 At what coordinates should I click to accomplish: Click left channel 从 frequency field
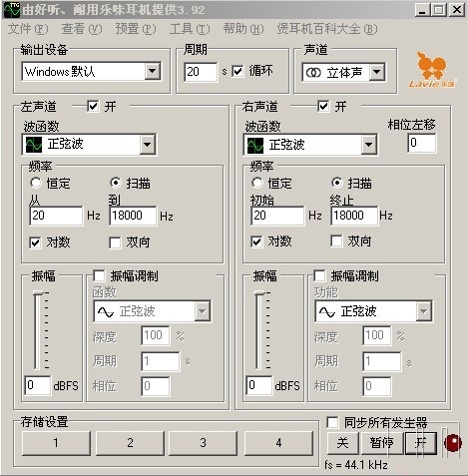56,216
